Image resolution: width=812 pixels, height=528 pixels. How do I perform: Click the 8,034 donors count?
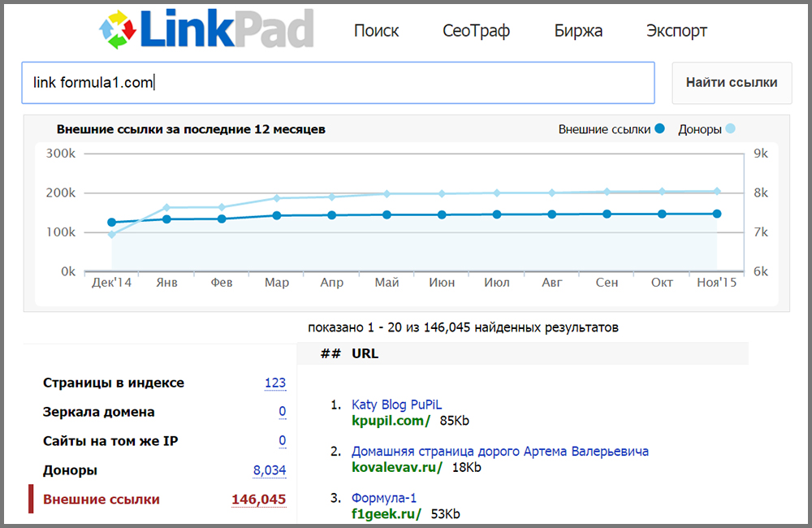point(270,470)
